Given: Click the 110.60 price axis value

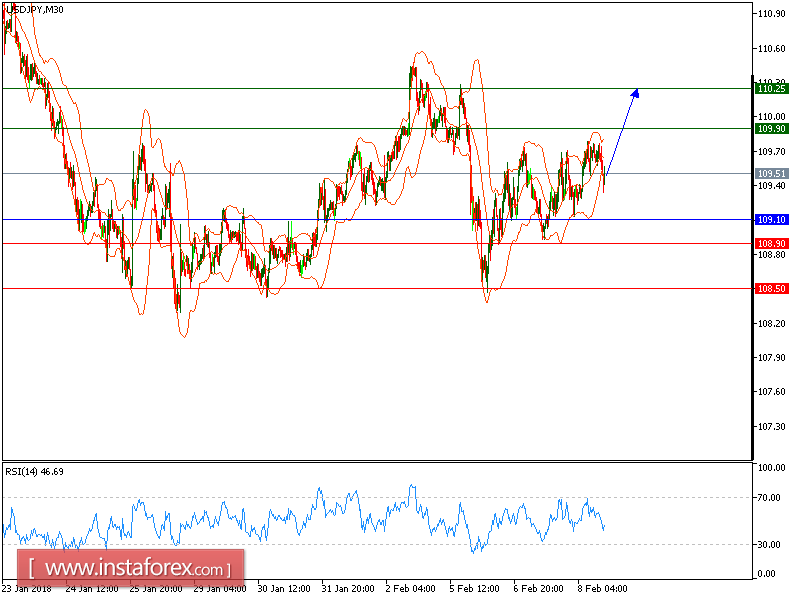Looking at the screenshot, I should 771,48.
